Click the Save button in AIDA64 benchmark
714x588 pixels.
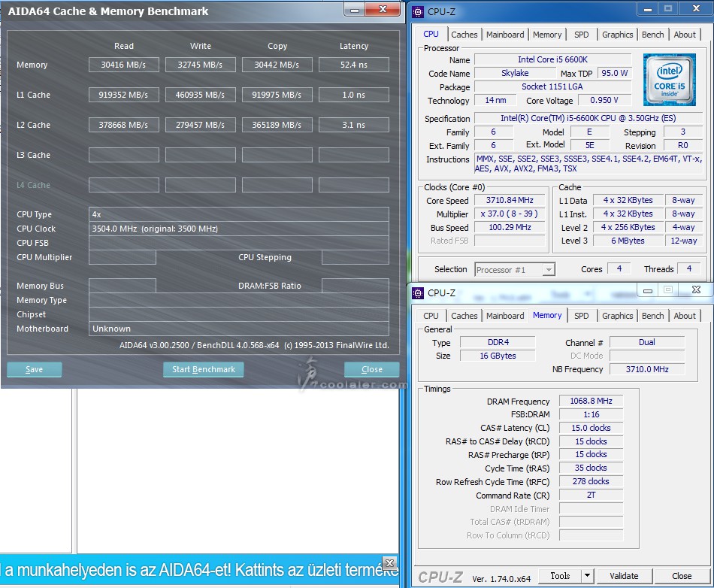(34, 369)
